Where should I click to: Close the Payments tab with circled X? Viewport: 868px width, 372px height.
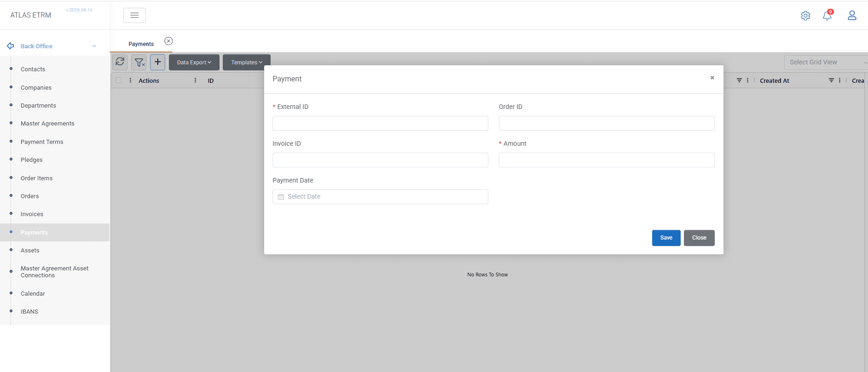(x=168, y=41)
